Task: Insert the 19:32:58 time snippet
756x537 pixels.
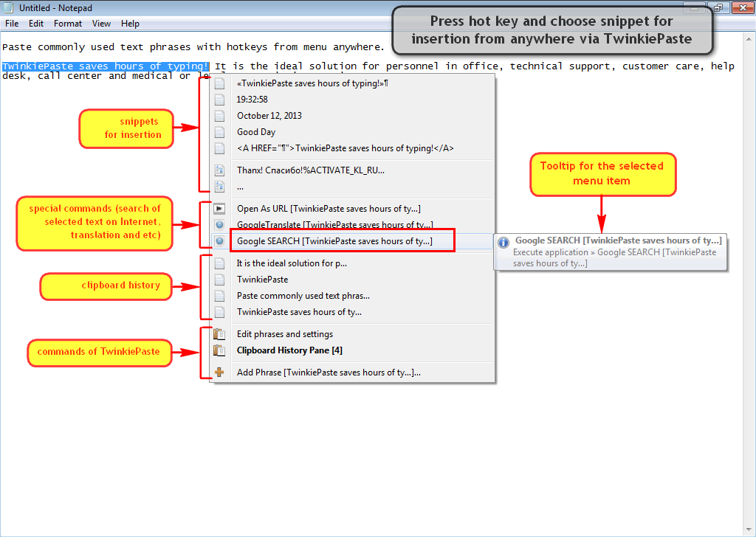Action: coord(353,100)
